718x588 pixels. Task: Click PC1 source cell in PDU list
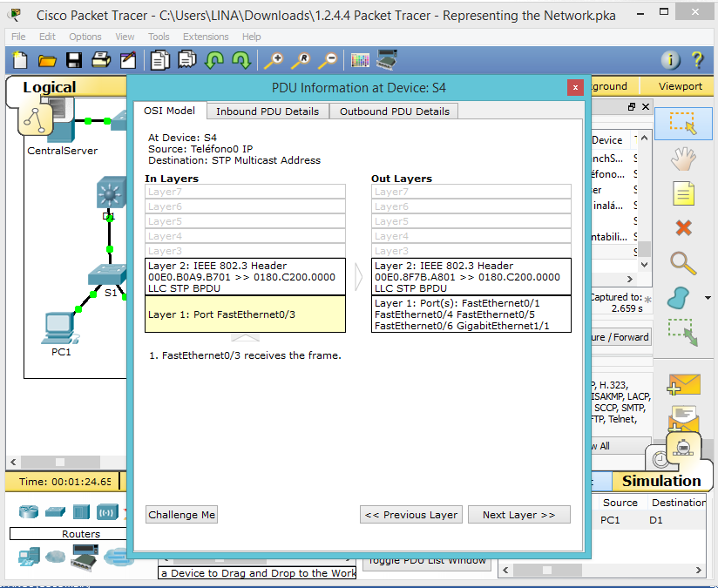(610, 520)
